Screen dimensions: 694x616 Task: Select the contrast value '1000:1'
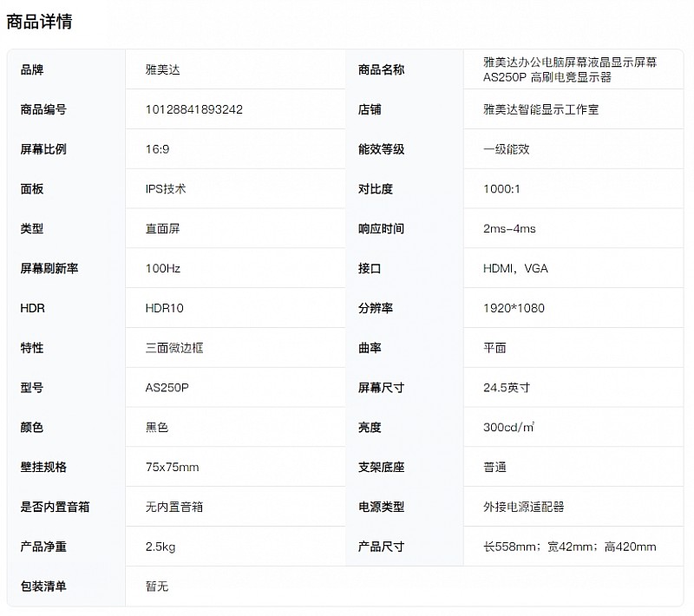coord(502,189)
